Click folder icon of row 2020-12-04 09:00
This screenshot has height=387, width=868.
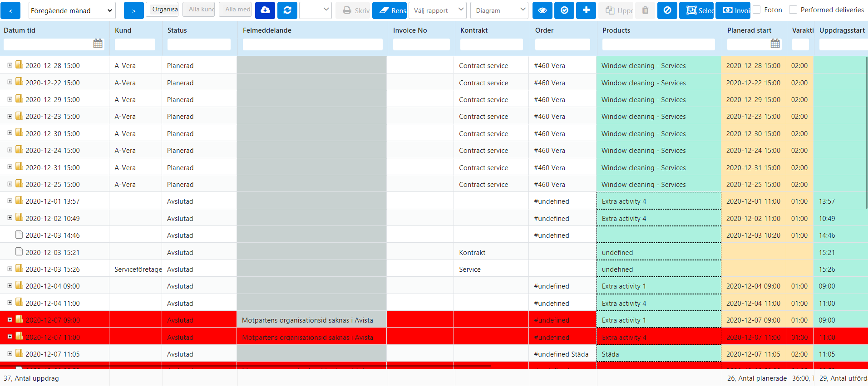19,285
